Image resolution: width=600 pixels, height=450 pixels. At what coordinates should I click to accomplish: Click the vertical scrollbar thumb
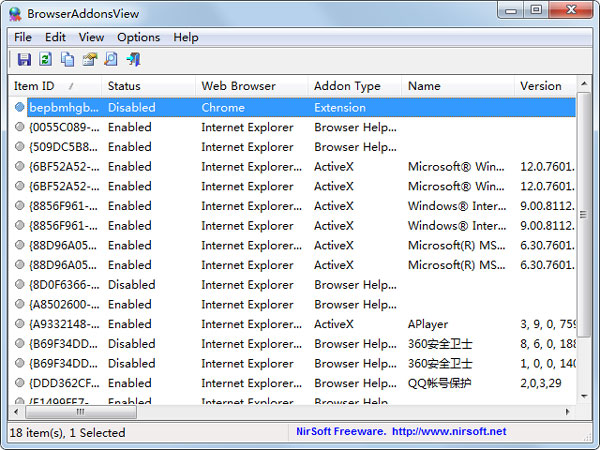pos(584,215)
